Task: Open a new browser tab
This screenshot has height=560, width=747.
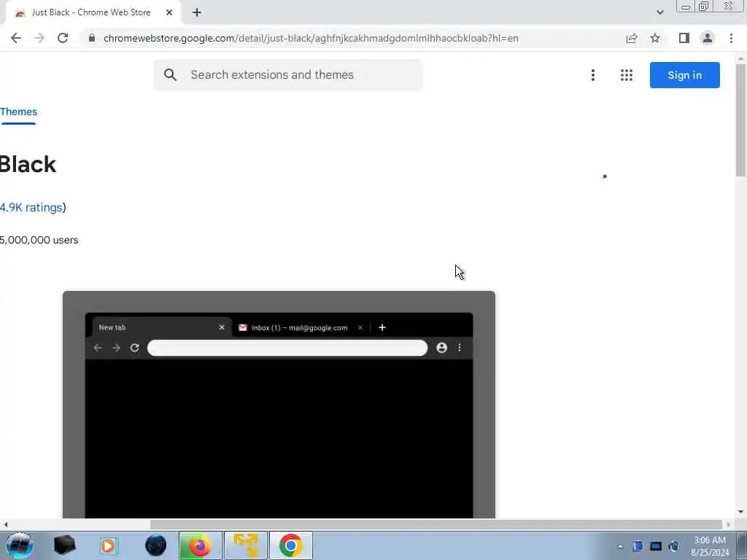Action: pyautogui.click(x=197, y=13)
